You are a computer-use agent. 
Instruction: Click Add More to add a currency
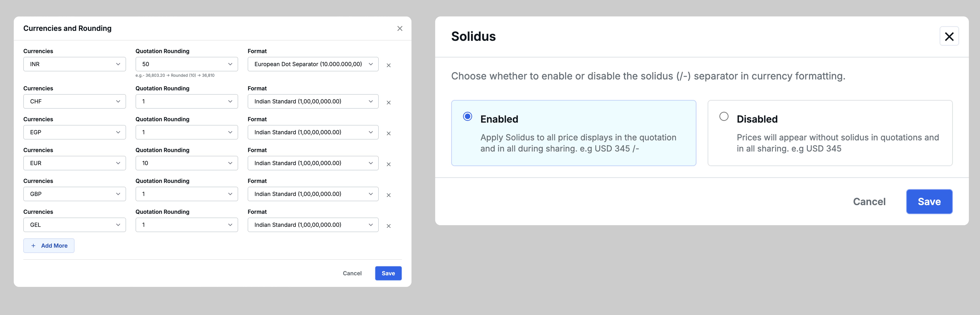click(x=49, y=245)
